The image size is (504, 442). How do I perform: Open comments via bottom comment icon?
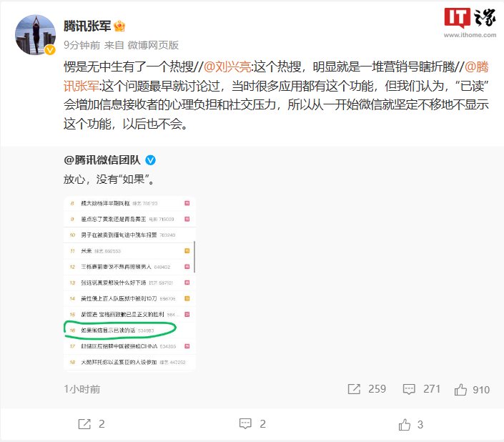246,423
